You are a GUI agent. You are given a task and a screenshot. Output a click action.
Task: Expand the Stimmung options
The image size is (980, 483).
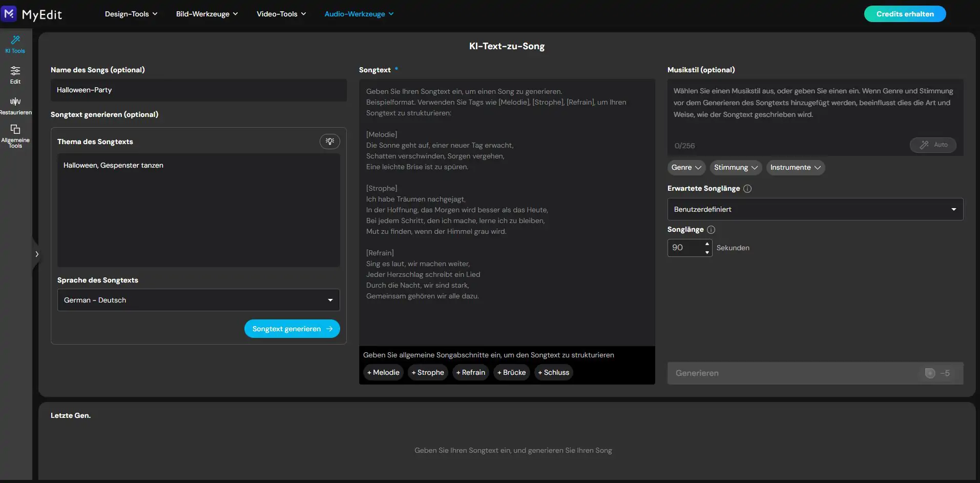735,168
